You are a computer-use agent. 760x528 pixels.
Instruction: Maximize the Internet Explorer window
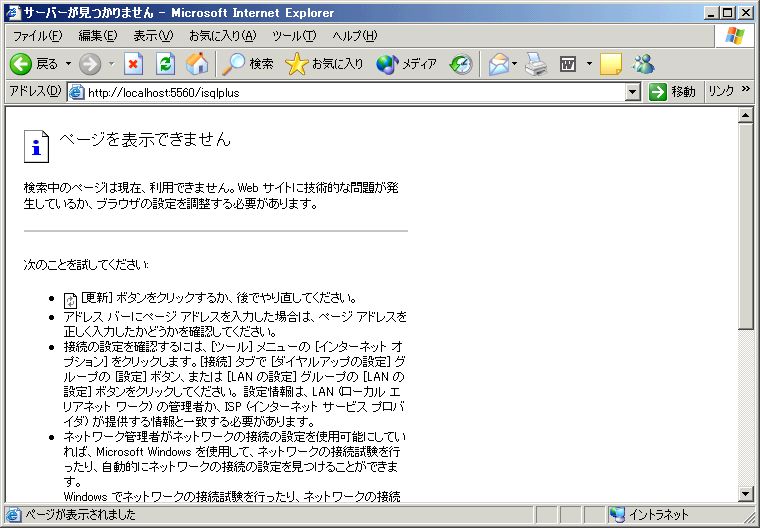coord(727,13)
